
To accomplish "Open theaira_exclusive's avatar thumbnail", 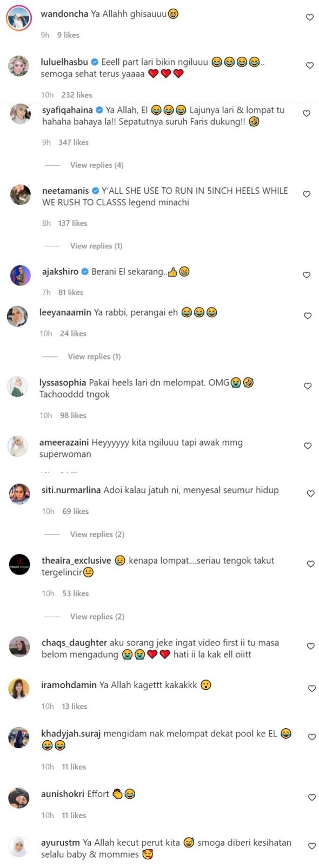I will click(x=20, y=565).
